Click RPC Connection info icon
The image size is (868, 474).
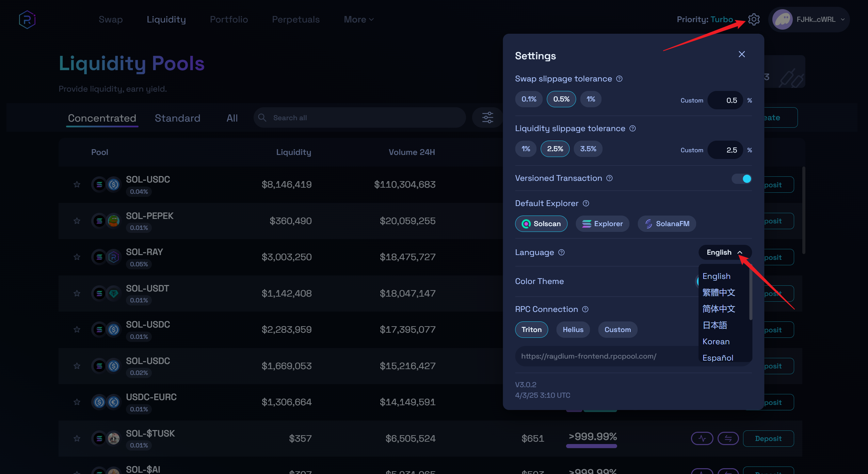[x=585, y=309]
